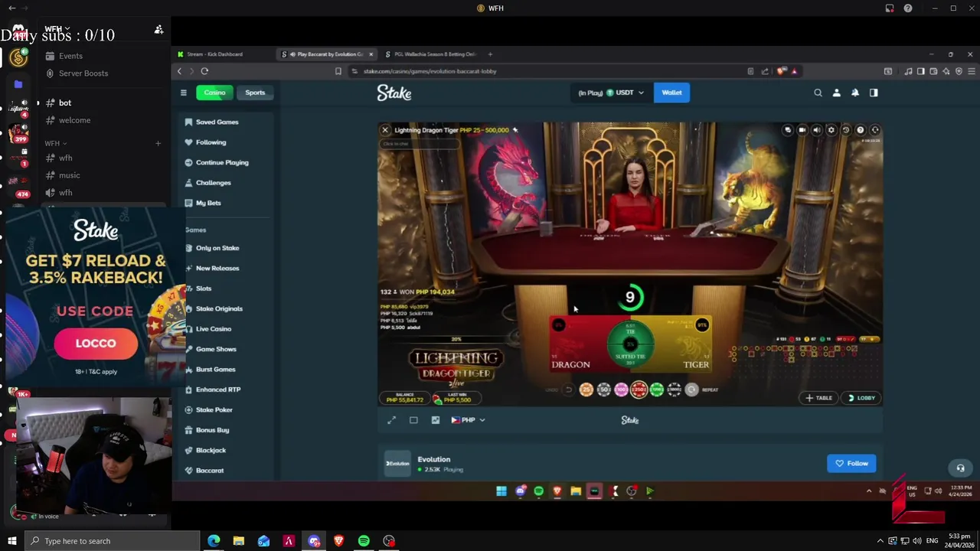Viewport: 980px width, 551px height.
Task: Open Discord Events
Action: click(70, 56)
